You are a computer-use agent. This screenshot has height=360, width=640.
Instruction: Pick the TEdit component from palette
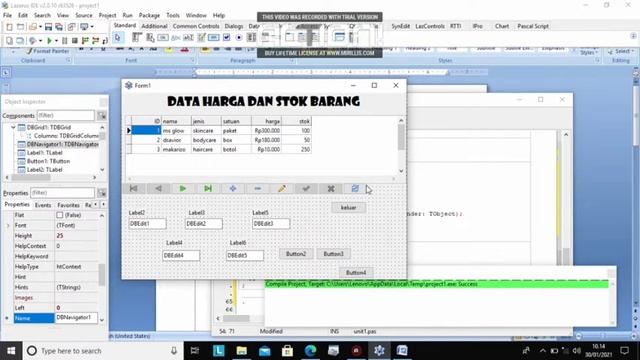(x=188, y=38)
